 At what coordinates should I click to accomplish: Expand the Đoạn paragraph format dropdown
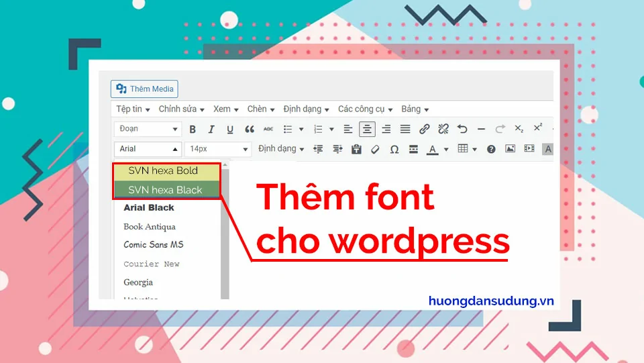coord(148,129)
